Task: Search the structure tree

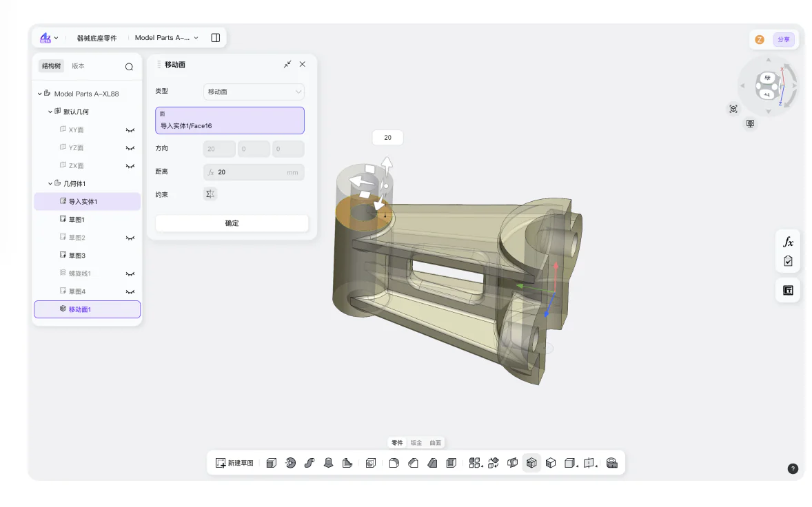Action: click(x=129, y=67)
